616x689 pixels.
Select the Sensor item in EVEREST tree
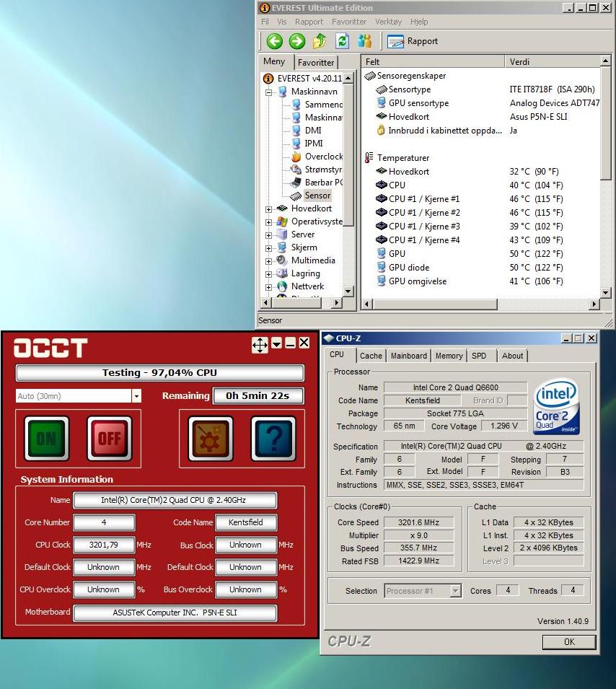click(317, 196)
